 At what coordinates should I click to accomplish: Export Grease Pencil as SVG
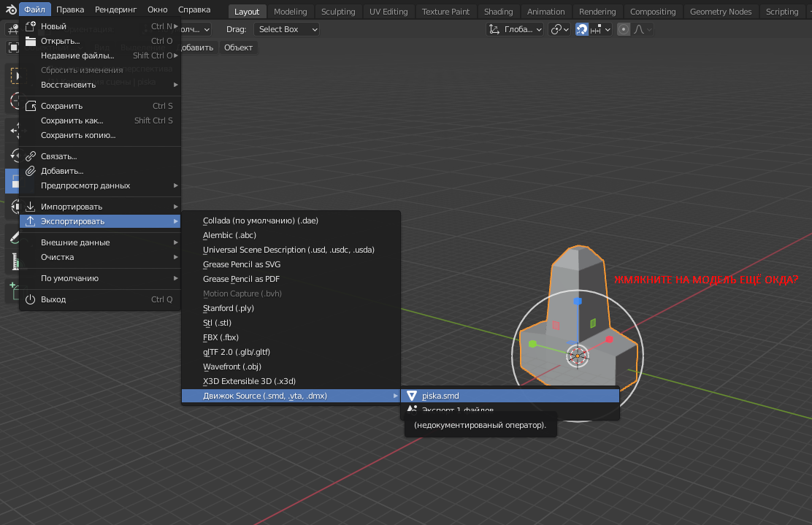coord(291,264)
